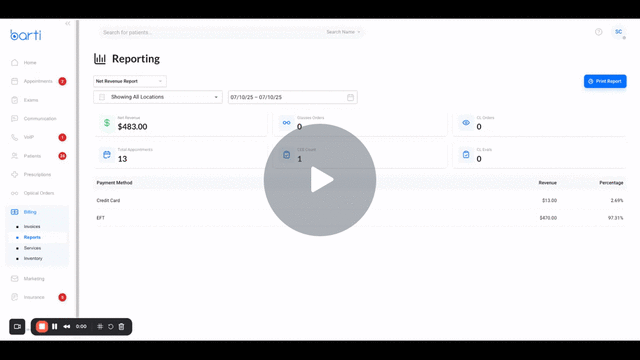Viewport: 640px width, 360px height.
Task: Restart the recording with circular arrow icon
Action: click(x=111, y=327)
